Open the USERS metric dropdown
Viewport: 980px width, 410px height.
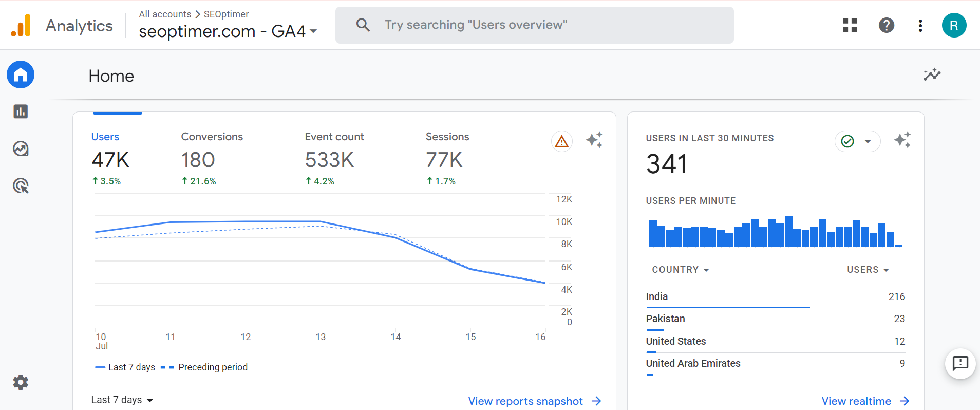click(x=868, y=270)
